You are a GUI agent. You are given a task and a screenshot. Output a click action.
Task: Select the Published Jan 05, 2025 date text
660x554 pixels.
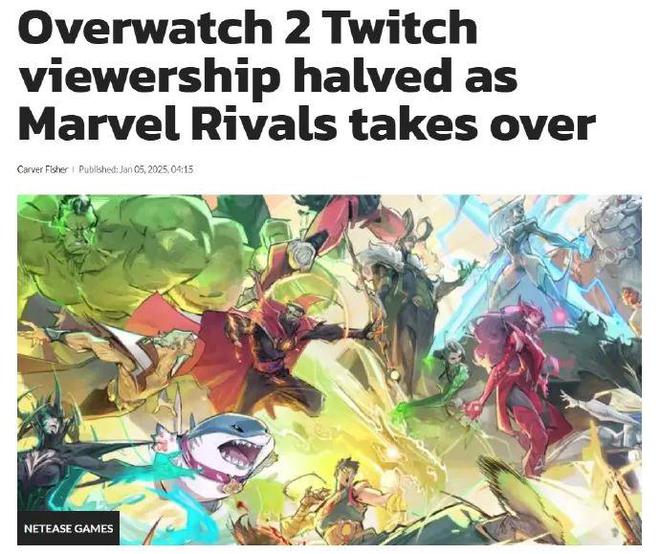(136, 170)
